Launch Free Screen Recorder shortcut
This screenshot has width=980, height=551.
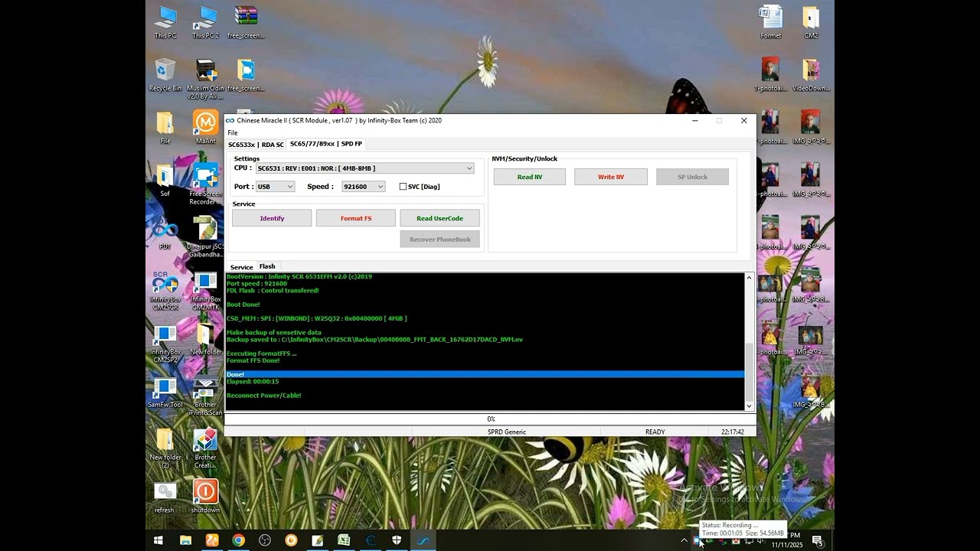tap(205, 184)
